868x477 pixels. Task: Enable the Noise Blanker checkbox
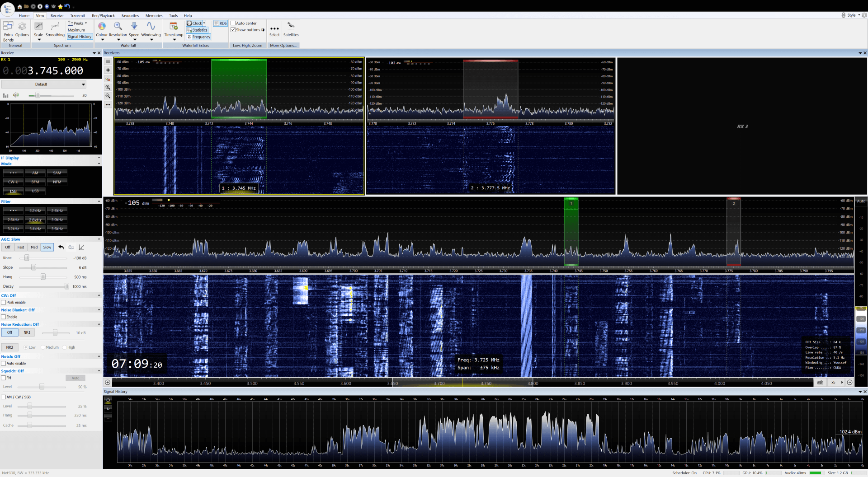[x=3, y=317]
